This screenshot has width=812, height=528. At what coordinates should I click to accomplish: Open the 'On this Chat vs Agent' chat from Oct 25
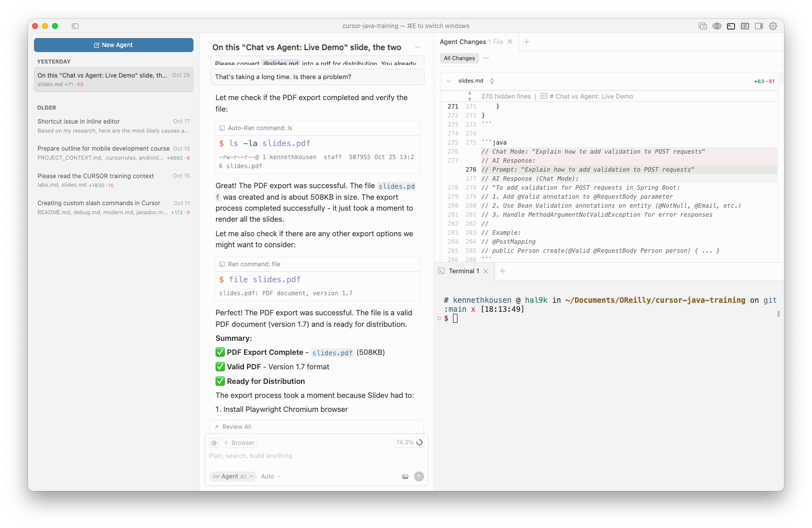tap(113, 80)
